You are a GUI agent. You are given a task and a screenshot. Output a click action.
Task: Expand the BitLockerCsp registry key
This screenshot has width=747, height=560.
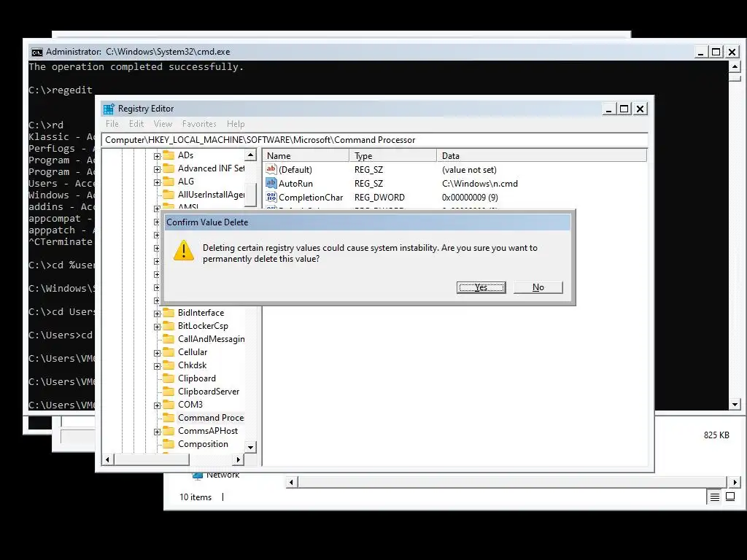[157, 327]
